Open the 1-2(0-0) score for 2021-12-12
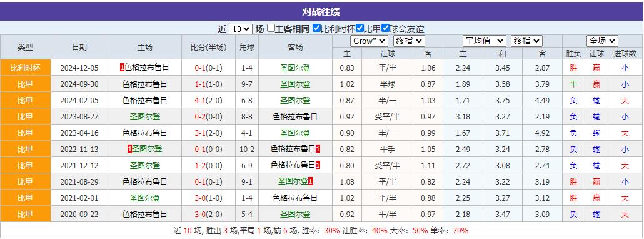This screenshot has width=644, height=239. [x=208, y=166]
